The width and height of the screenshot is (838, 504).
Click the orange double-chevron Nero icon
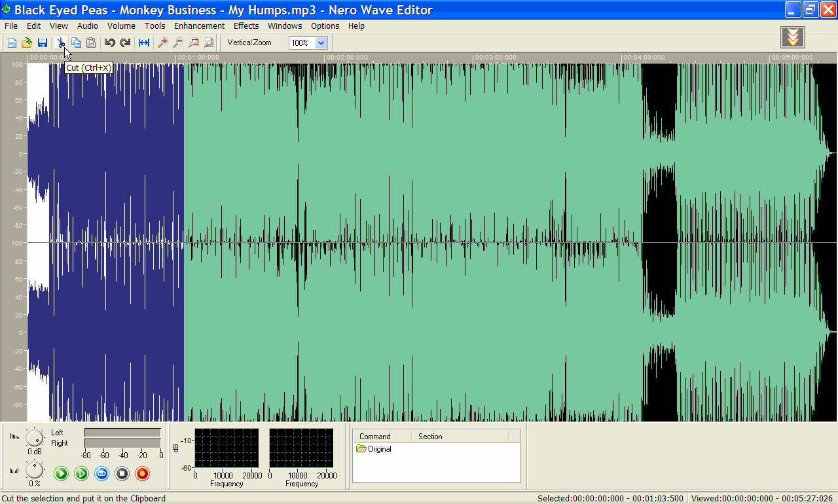pyautogui.click(x=793, y=37)
